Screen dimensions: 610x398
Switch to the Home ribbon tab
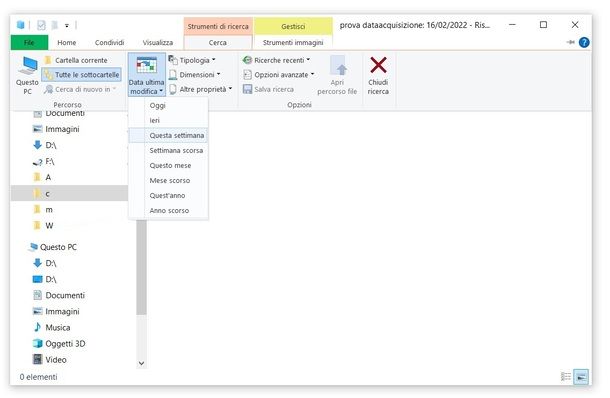click(x=67, y=42)
